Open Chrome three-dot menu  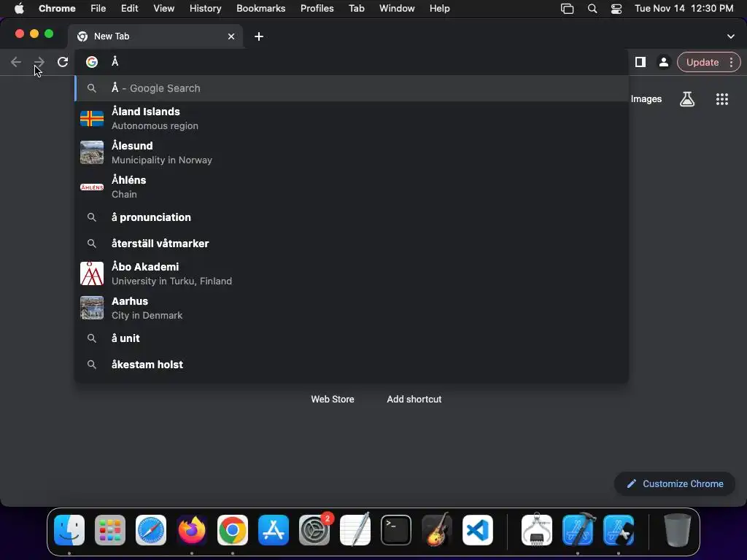[731, 62]
